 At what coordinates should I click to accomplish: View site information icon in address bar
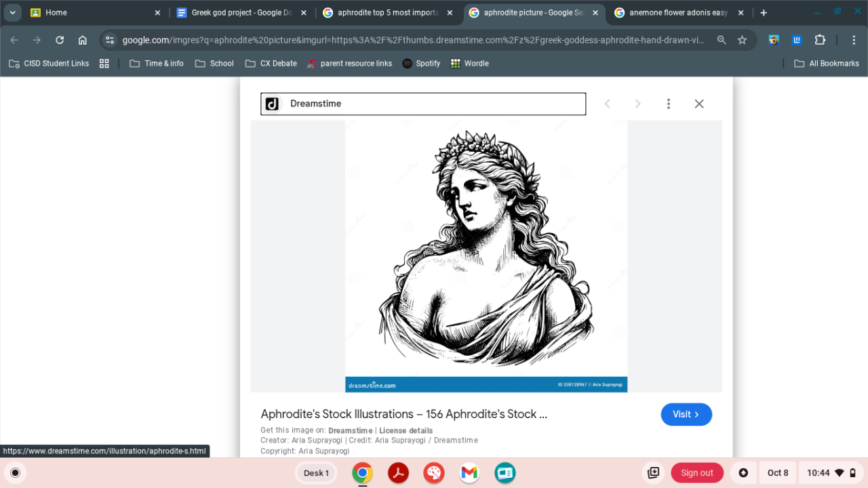click(x=110, y=40)
